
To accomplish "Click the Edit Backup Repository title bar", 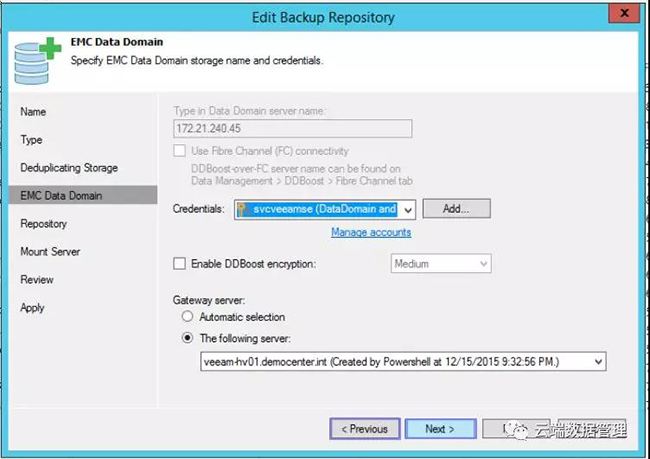I will point(323,17).
